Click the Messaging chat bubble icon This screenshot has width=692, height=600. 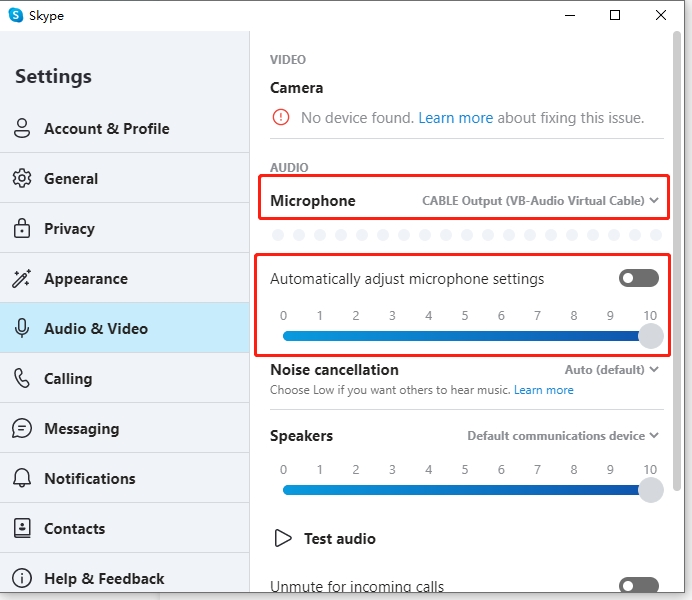coord(22,429)
